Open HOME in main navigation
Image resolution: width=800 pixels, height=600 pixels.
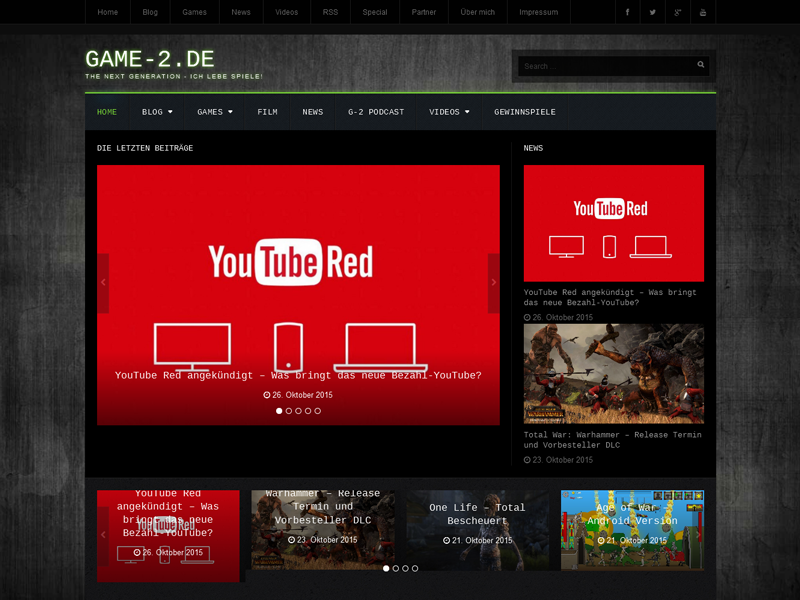[x=107, y=112]
